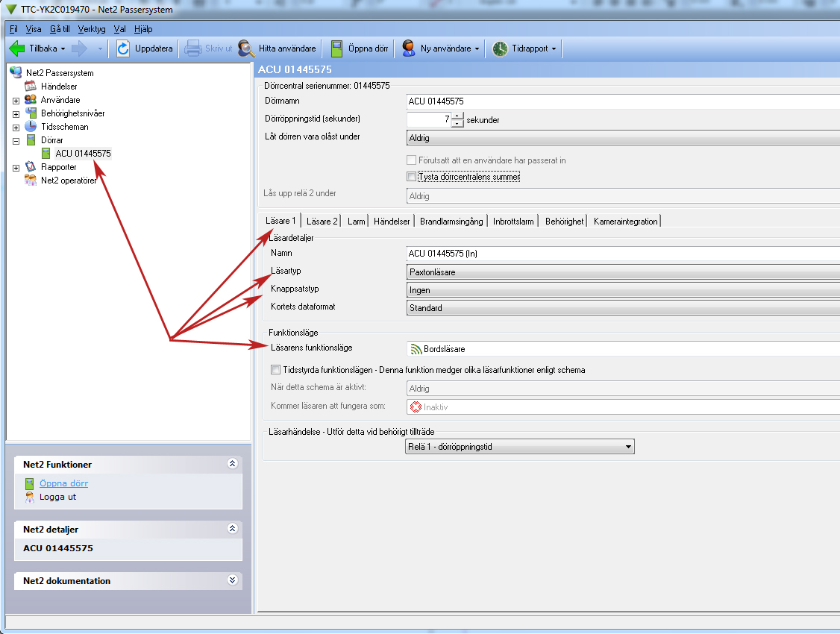840x634 pixels.
Task: Click the Hitta användare magnifier icon
Action: point(246,48)
